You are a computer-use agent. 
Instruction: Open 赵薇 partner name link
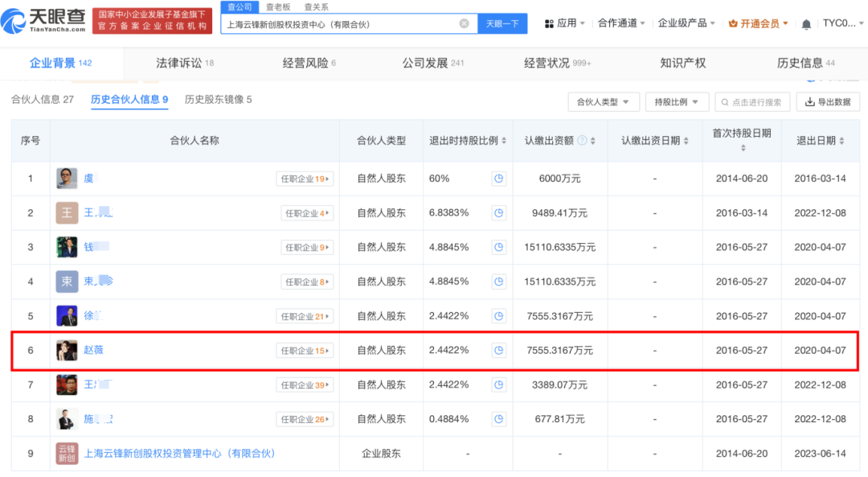(93, 350)
